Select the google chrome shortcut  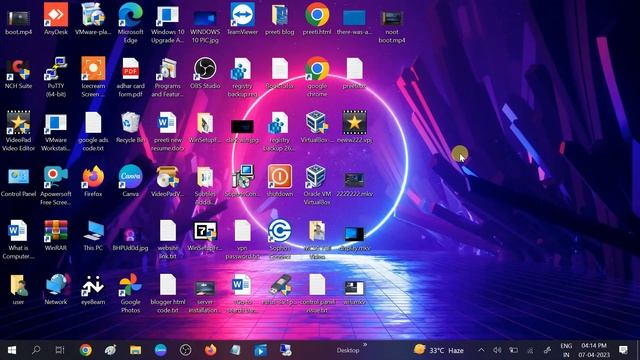(317, 77)
